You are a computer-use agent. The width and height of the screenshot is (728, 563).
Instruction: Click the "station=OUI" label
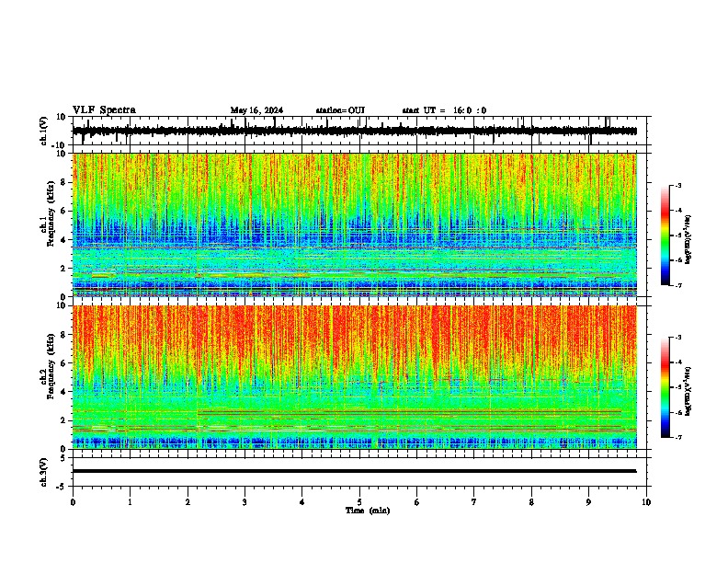[340, 110]
